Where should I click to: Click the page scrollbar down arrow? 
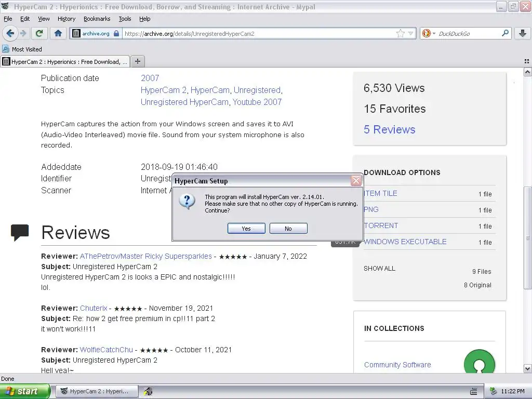click(527, 368)
